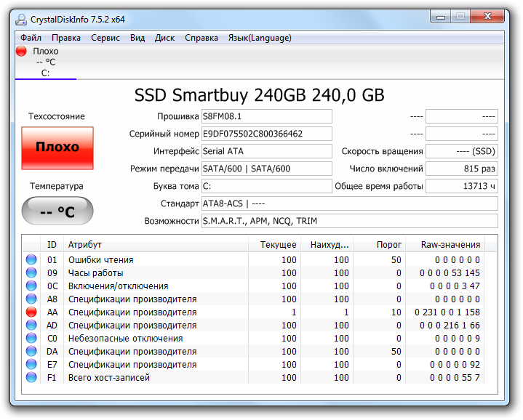Click the Наихуд... column header
Viewport: 523px width, 420px height.
click(327, 245)
